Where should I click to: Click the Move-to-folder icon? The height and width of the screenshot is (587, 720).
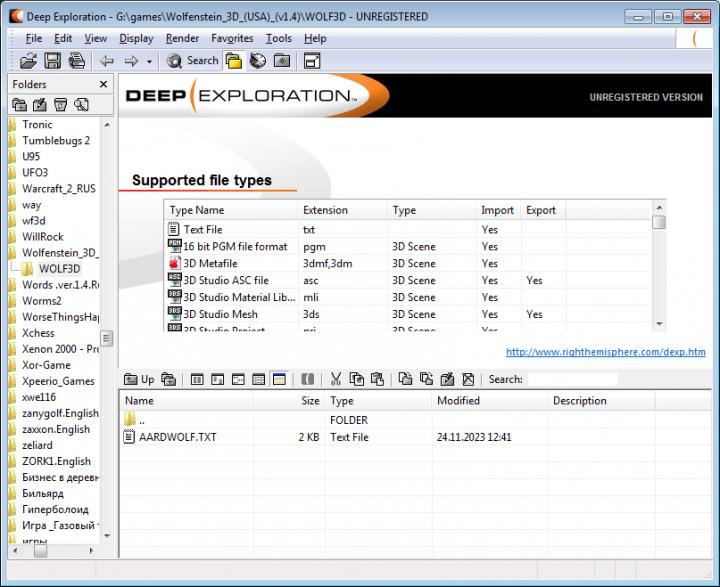[427, 379]
